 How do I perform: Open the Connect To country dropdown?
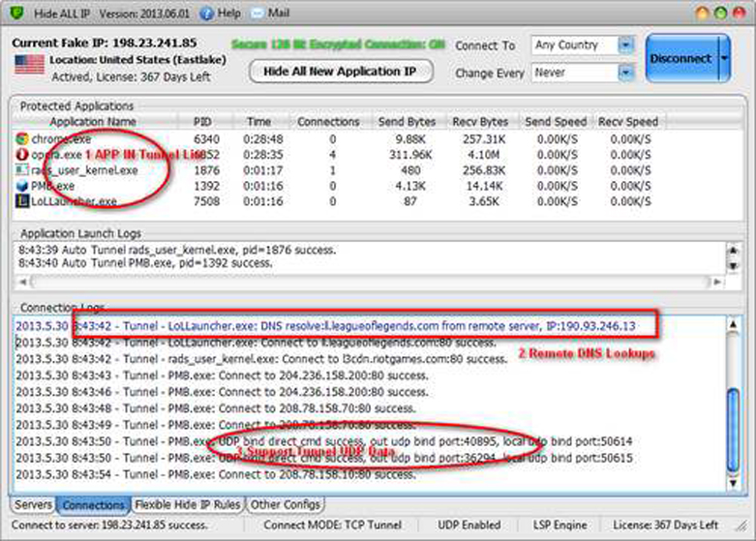coord(626,45)
